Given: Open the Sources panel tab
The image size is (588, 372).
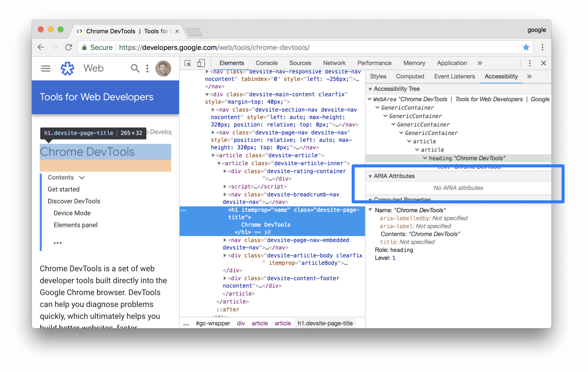Looking at the screenshot, I should 300,63.
